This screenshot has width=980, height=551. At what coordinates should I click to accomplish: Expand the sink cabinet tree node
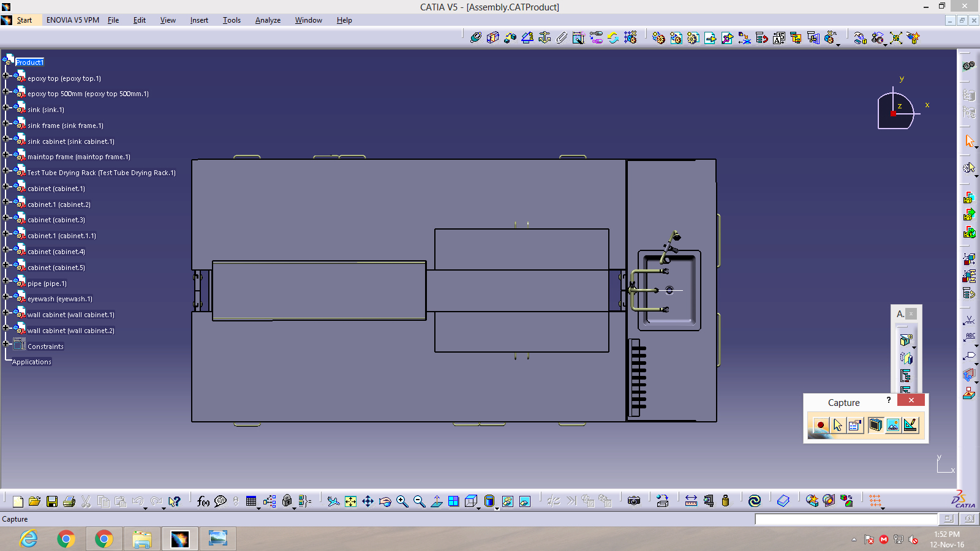(6, 139)
